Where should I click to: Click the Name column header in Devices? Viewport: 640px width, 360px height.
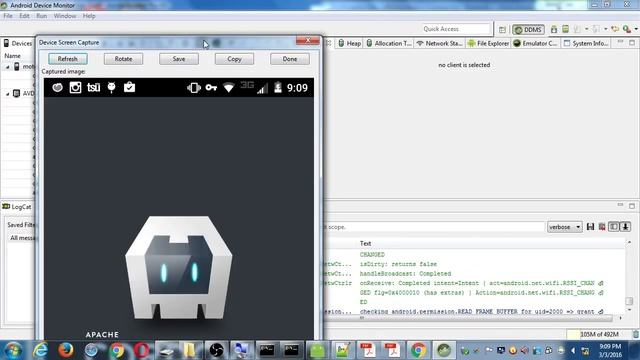coord(13,56)
